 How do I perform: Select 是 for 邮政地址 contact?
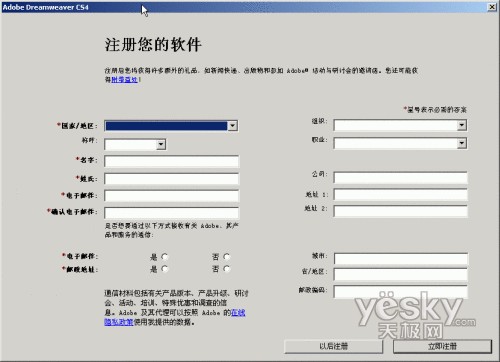[x=165, y=269]
